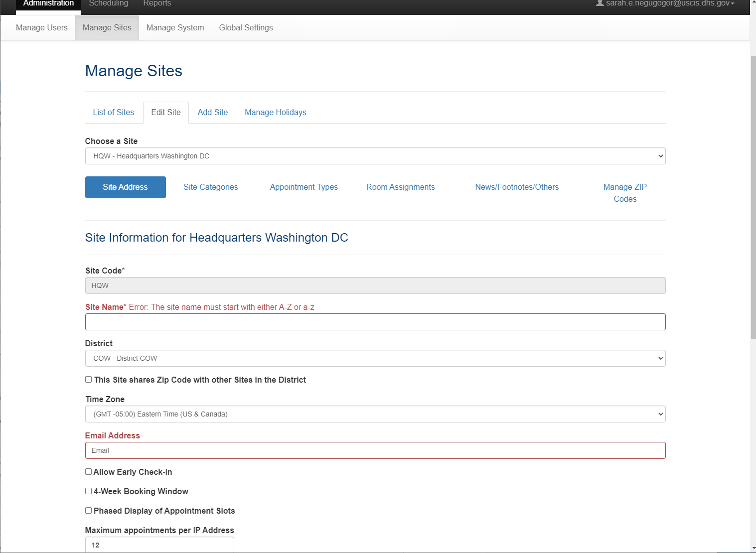Screen dimensions: 756x553
Task: Click the Maximum appointments per IP Address field
Action: click(x=159, y=545)
